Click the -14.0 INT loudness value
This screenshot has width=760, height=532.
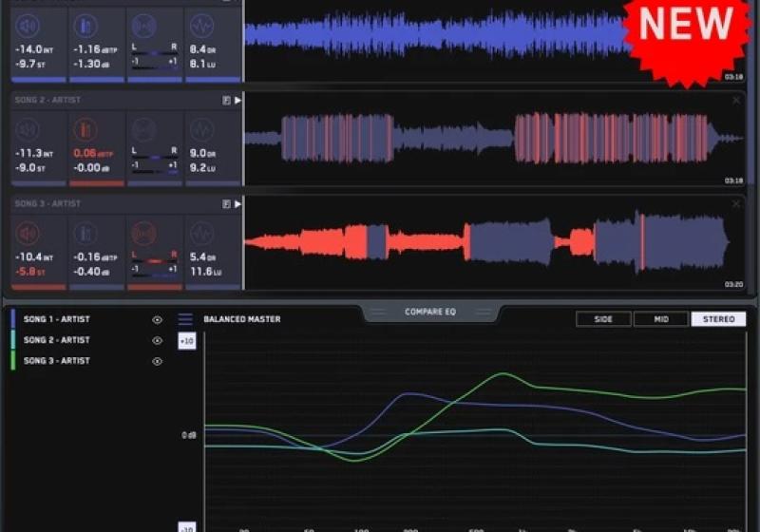34,49
